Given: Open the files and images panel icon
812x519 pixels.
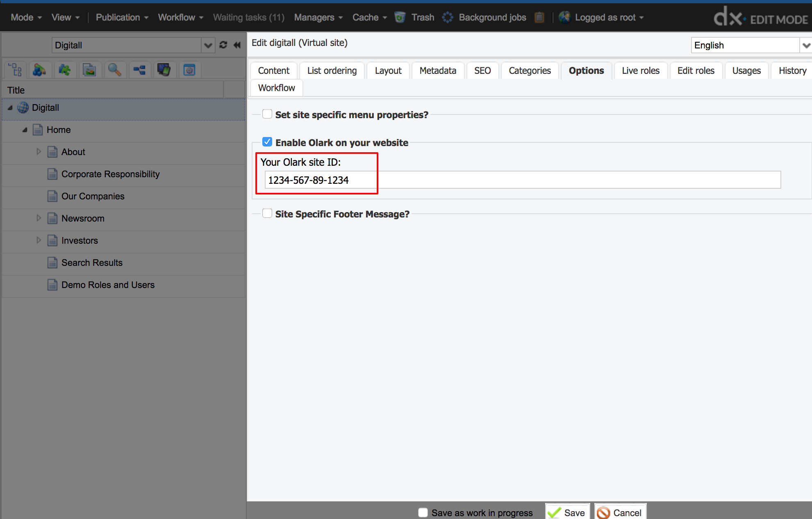Looking at the screenshot, I should point(89,70).
